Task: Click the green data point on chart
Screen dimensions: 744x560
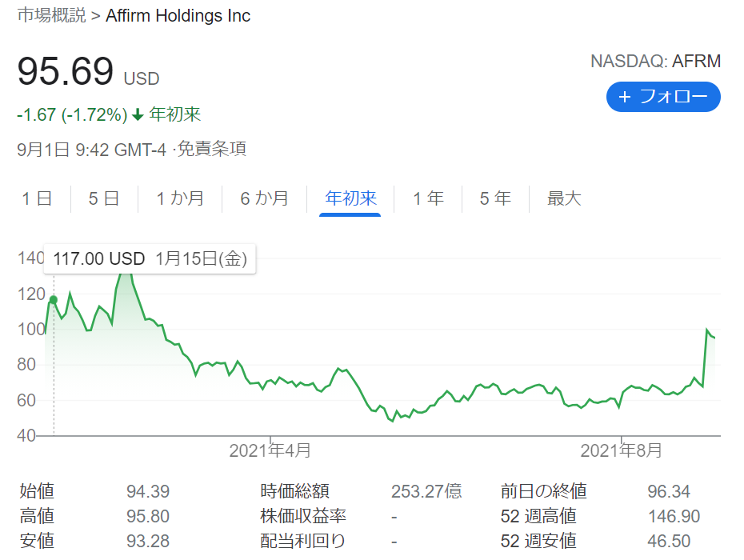Action: (54, 300)
